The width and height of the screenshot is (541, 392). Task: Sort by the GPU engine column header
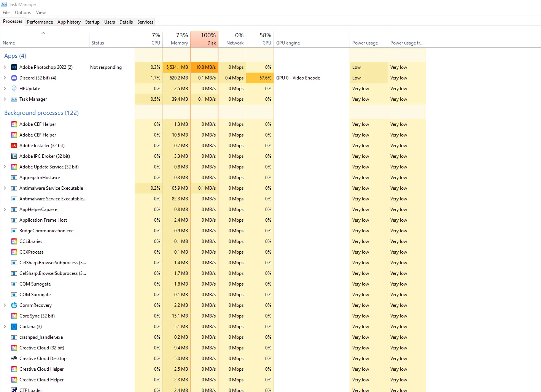(312, 39)
